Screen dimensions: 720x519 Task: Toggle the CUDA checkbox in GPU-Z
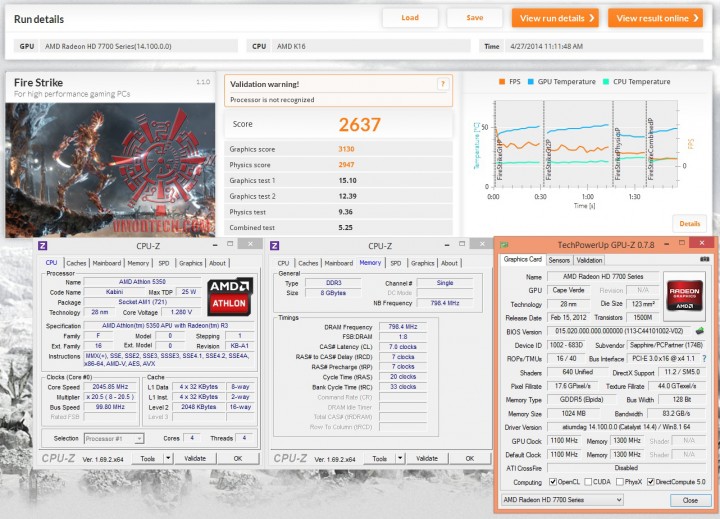tap(588, 482)
